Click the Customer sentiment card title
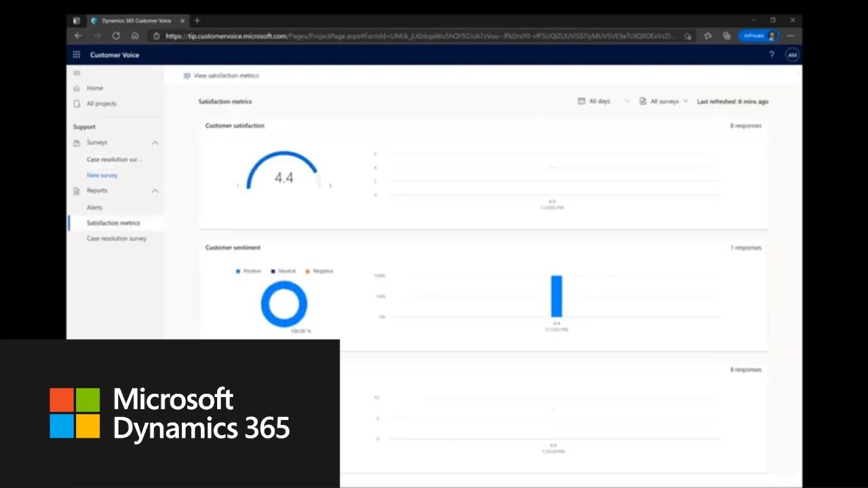868x488 pixels. tap(233, 247)
